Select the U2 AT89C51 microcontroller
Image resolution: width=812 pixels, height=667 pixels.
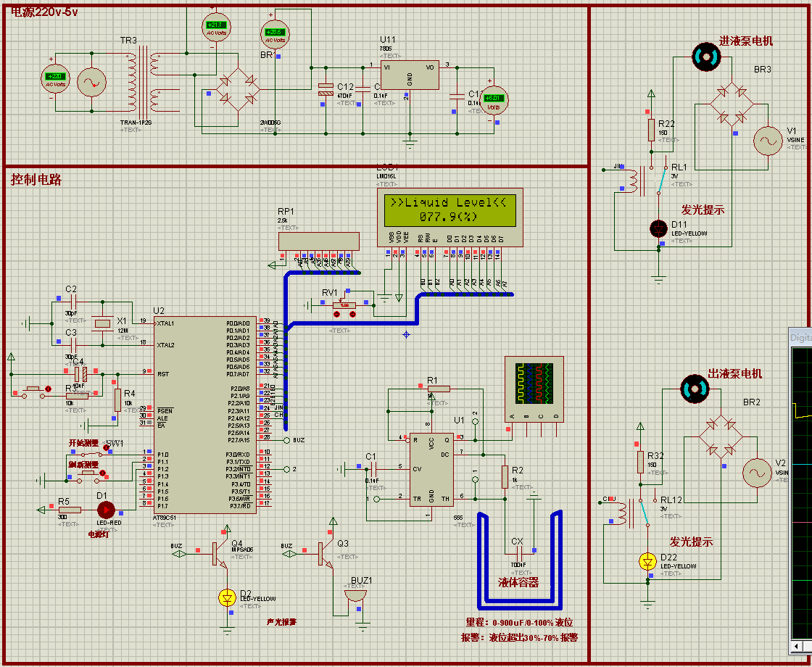(204, 415)
